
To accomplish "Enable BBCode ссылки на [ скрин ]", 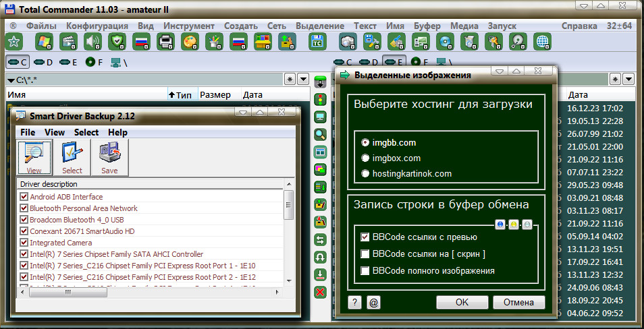I will [x=365, y=254].
